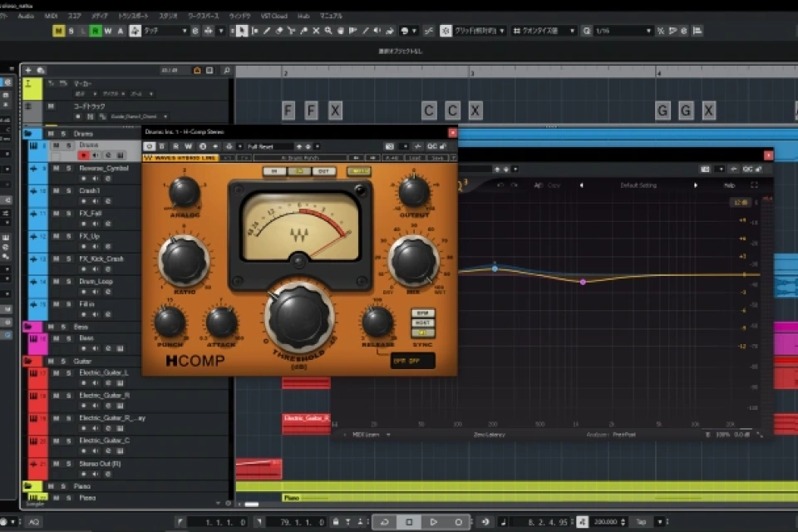
Task: Select the Draw pencil tool
Action: 267,31
